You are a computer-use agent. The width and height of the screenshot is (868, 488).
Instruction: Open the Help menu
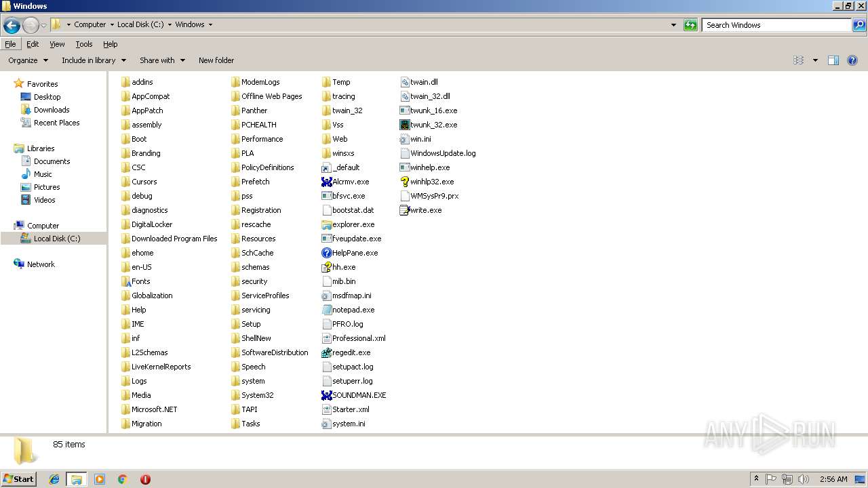tap(110, 44)
